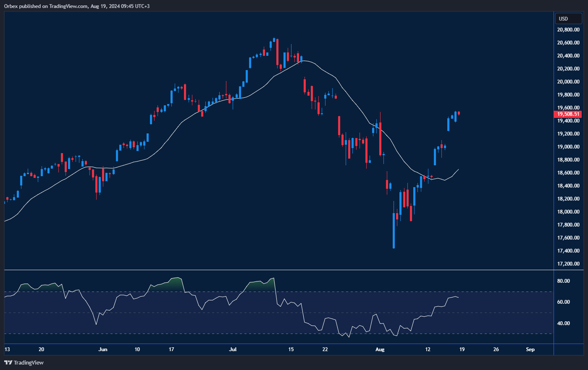Viewport: 588px width, 370px height.
Task: Select the 40.00 RSI scale label
Action: [x=563, y=323]
